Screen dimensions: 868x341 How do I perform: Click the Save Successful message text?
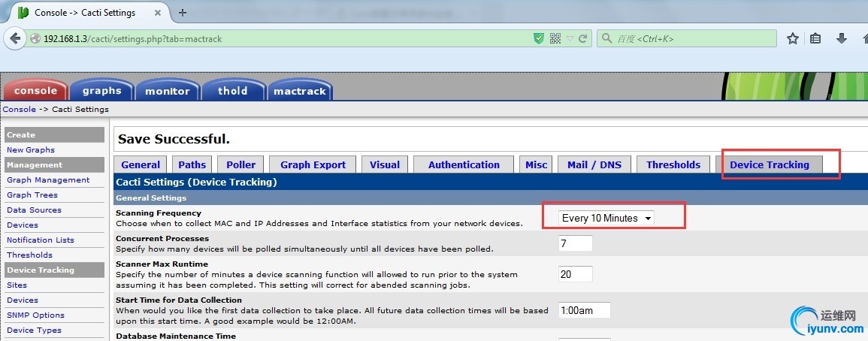coord(174,139)
